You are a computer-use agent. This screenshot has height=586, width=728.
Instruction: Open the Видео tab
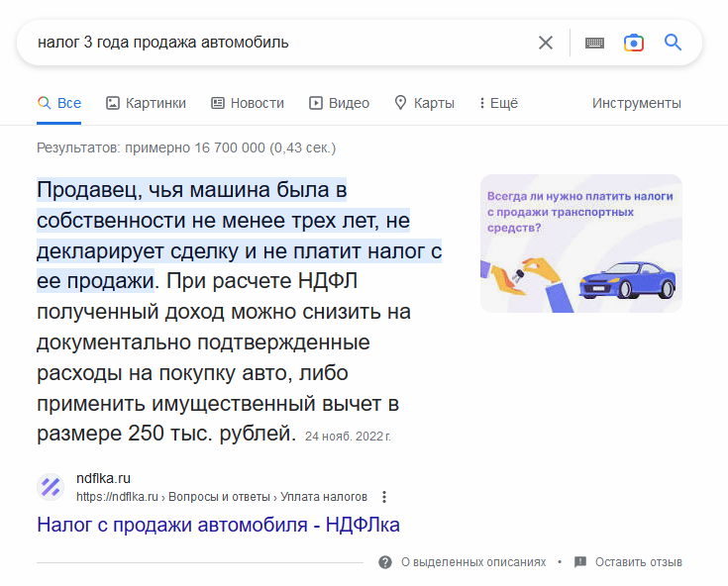[339, 103]
